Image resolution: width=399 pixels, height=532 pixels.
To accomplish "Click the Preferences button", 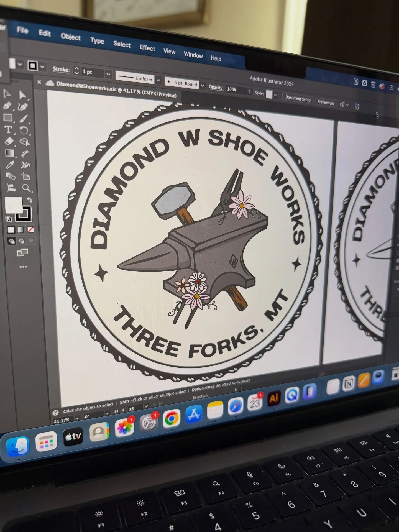I will point(326,102).
